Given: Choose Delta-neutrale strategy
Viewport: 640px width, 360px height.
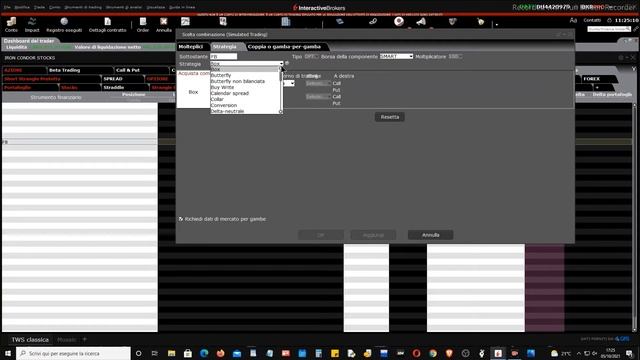Looking at the screenshot, I should 244,111.
